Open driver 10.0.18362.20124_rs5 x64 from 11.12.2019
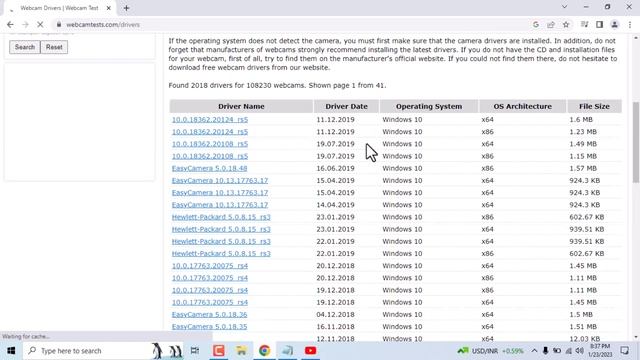Viewport: 640px width, 360px height. (210, 120)
